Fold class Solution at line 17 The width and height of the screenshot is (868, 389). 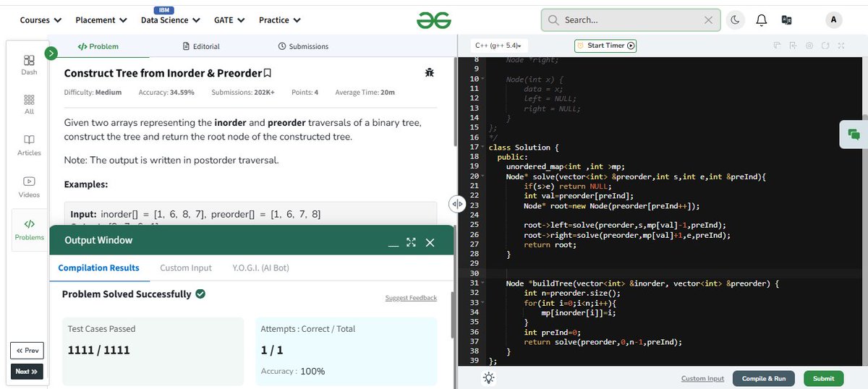point(483,147)
